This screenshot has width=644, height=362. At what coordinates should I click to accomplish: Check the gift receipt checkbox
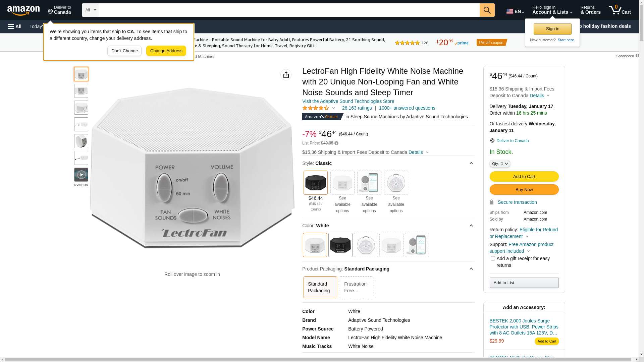(493, 258)
